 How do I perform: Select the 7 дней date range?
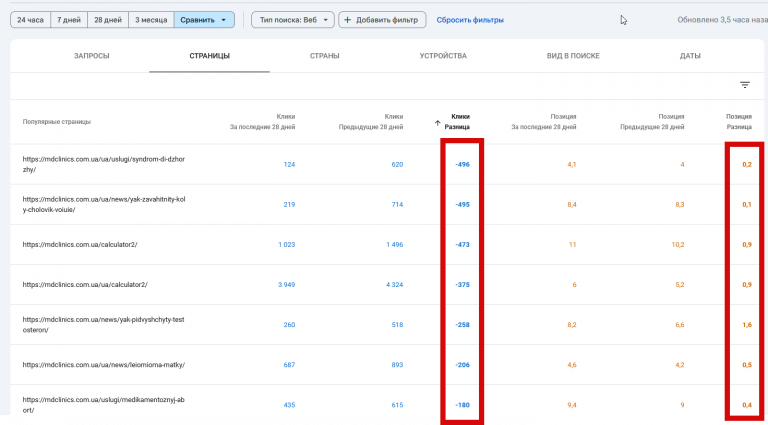69,20
